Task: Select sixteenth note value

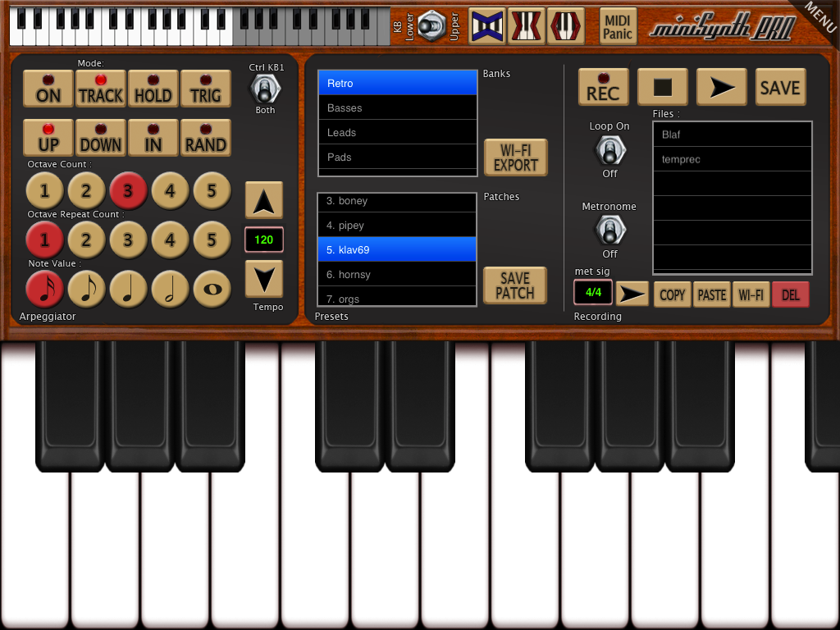Action: coord(45,290)
